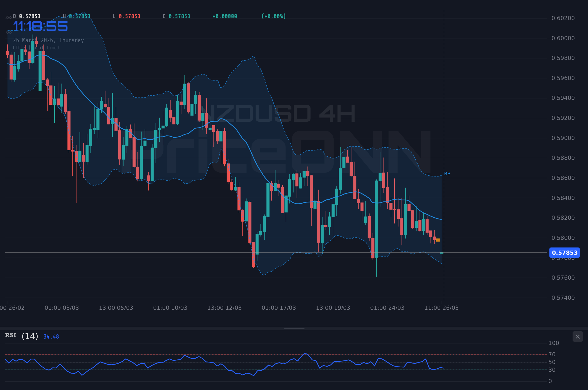Viewport: 588px width, 390px height.
Task: Click the BB label on the chart
Action: (447, 174)
